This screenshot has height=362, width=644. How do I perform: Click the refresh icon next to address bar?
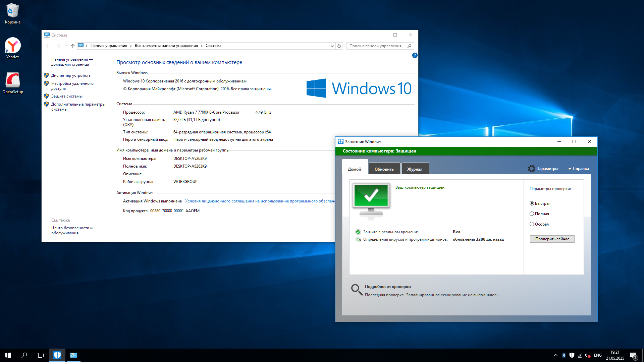pos(339,46)
